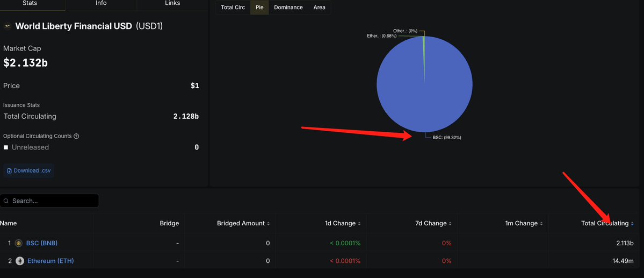The image size is (644, 278).
Task: Click the 2.113b BSC circulating cell
Action: tap(625, 243)
